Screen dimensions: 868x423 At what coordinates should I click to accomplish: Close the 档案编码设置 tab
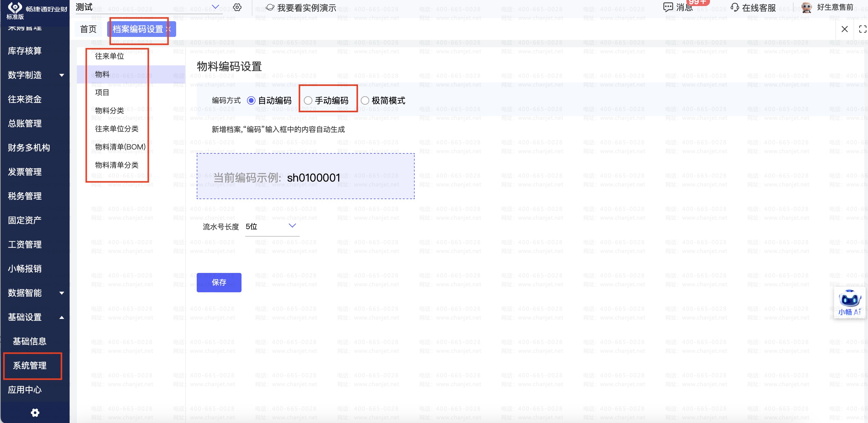tap(169, 29)
